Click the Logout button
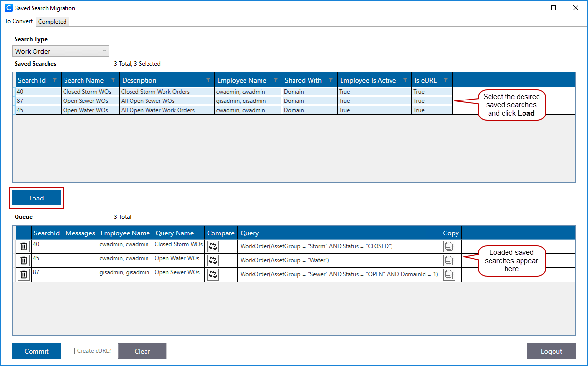This screenshot has width=588, height=366. 552,351
